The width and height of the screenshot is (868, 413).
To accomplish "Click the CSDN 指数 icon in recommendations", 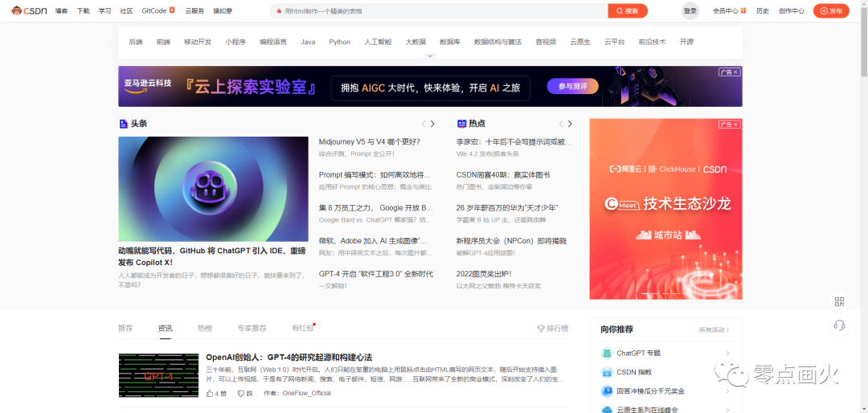I will point(607,372).
